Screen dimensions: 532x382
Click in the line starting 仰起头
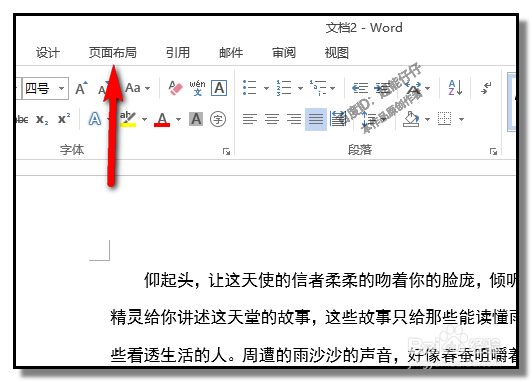click(330, 280)
